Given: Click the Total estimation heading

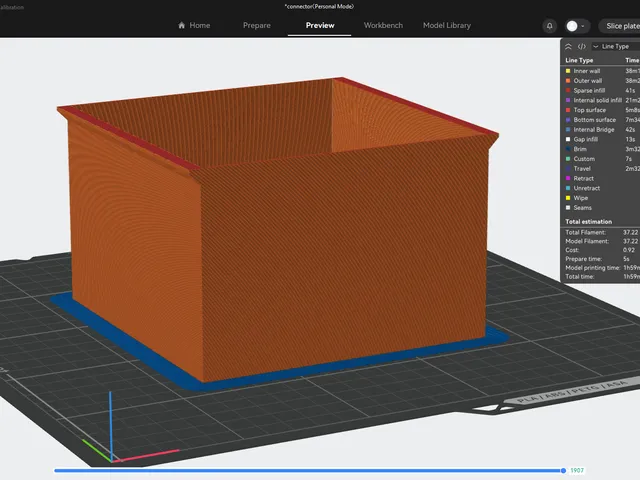Looking at the screenshot, I should [589, 222].
